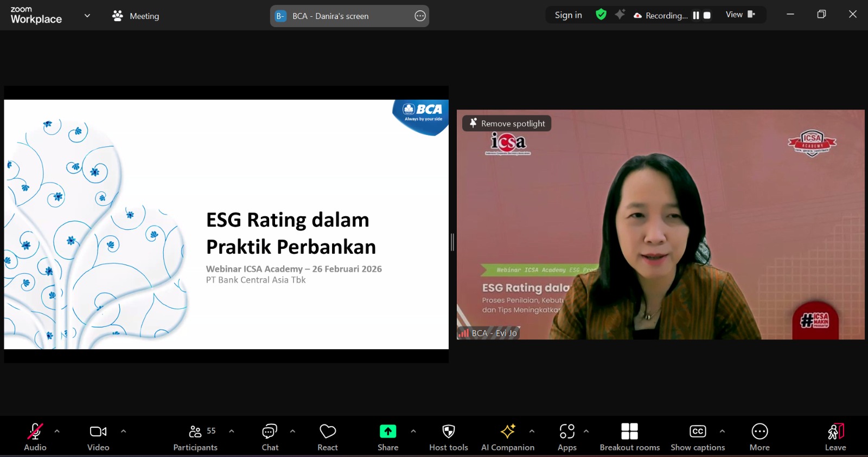Toggle Show captions CC button
The image size is (868, 457).
tap(698, 437)
